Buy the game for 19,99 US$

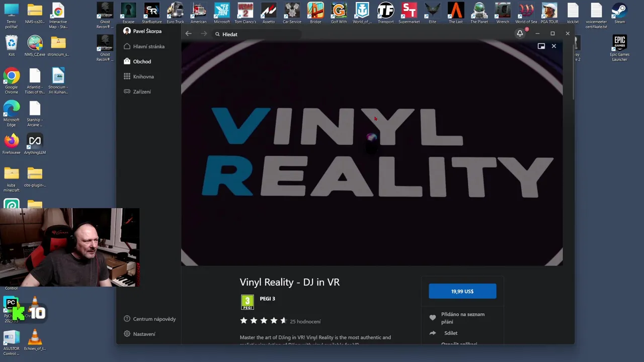coord(462,291)
